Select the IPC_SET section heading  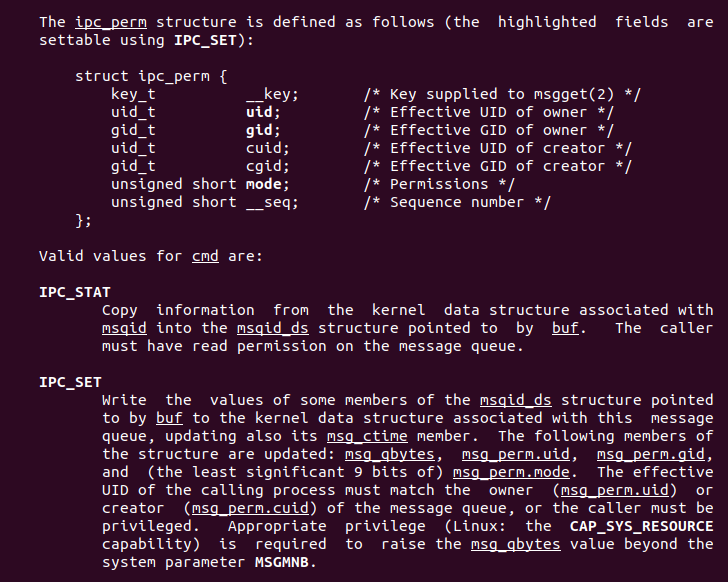coord(70,382)
